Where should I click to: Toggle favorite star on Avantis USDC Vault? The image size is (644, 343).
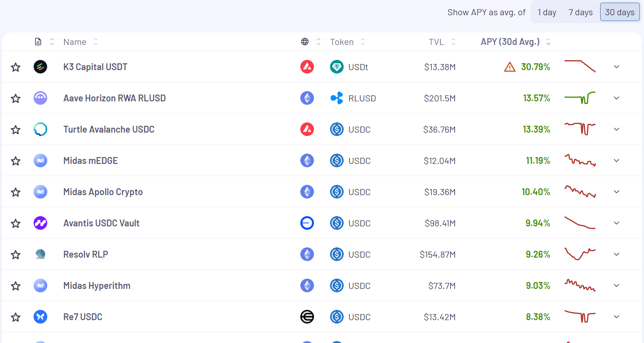[x=16, y=224]
